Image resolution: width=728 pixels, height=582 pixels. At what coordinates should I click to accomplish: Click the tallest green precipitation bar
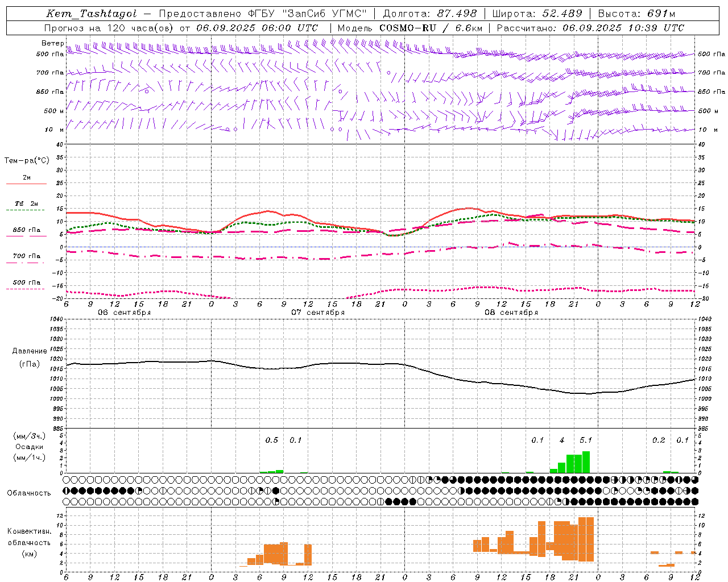[586, 462]
